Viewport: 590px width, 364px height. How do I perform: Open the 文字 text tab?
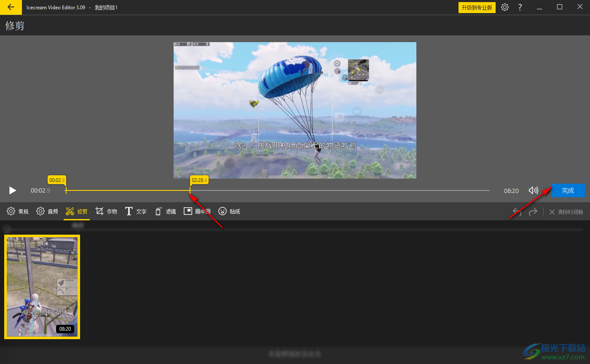(x=136, y=211)
